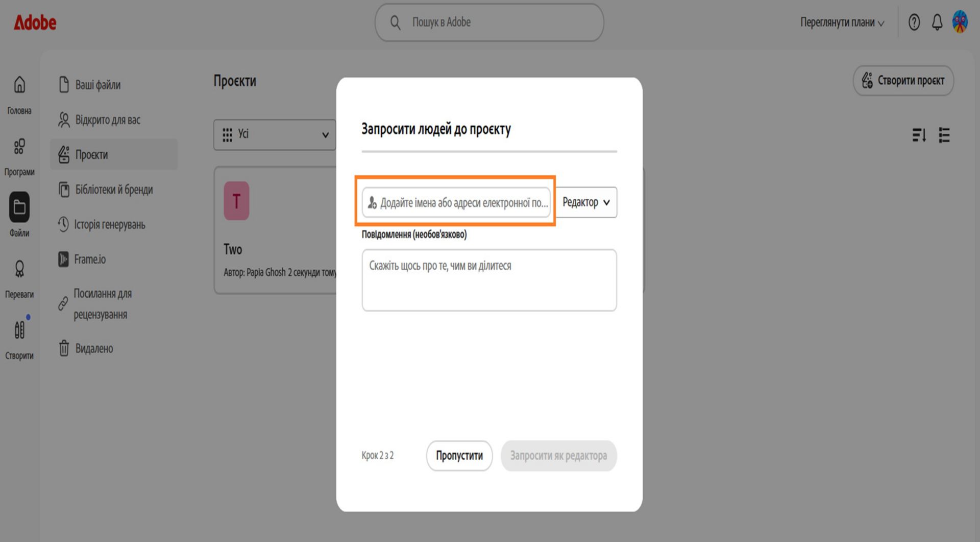Open the Програми apps icon
The width and height of the screenshot is (980, 542).
pyautogui.click(x=19, y=147)
